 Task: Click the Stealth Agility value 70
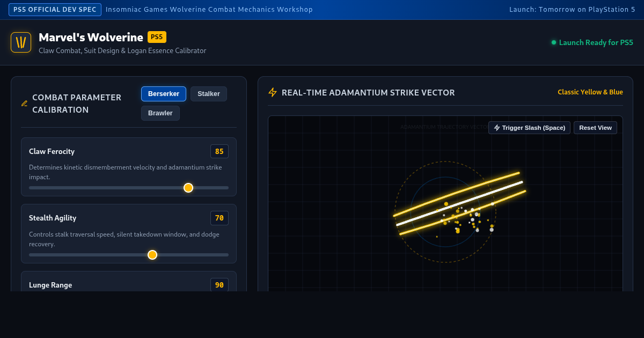click(x=219, y=218)
